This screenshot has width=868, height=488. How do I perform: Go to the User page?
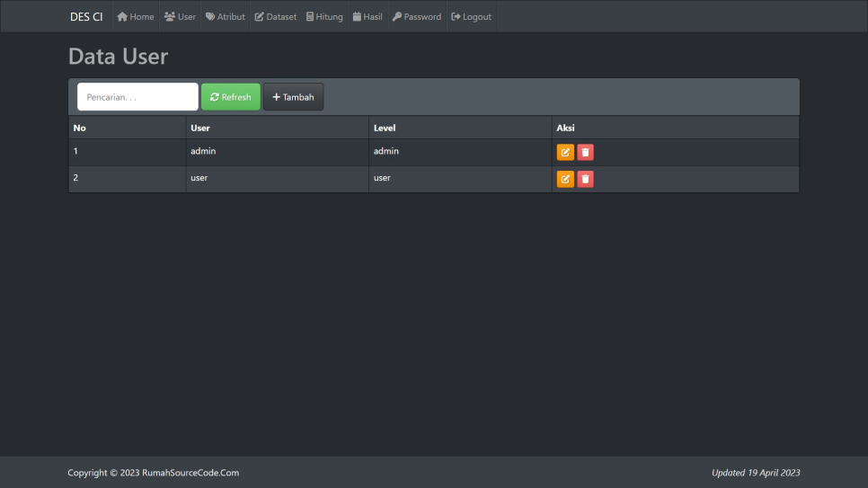(180, 17)
